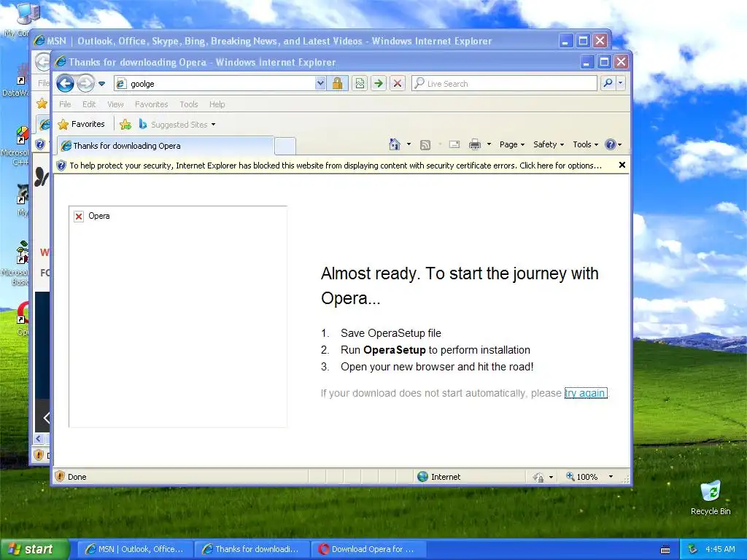Go back using the blue Back arrow
747x560 pixels.
[65, 84]
